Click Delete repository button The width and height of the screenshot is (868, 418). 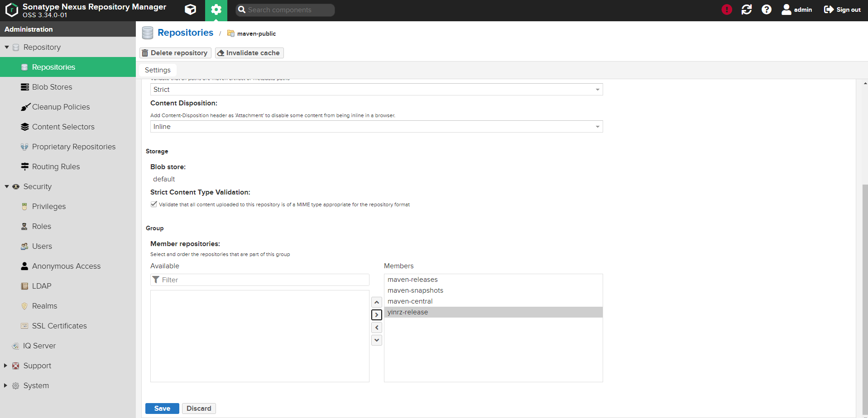pos(175,53)
